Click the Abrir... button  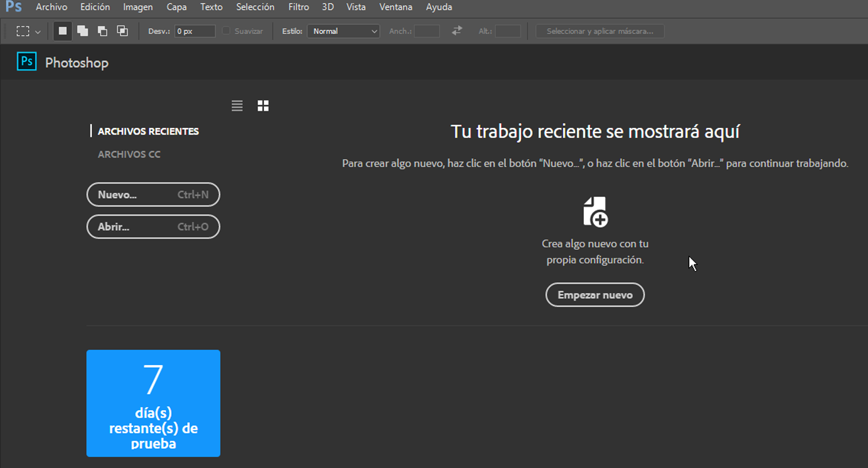pyautogui.click(x=153, y=227)
